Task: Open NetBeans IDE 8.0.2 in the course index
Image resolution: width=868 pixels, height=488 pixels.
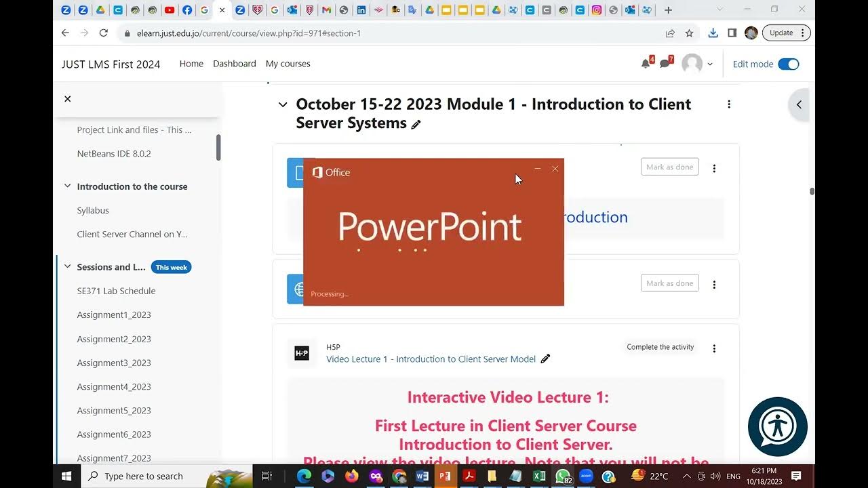Action: pyautogui.click(x=114, y=154)
